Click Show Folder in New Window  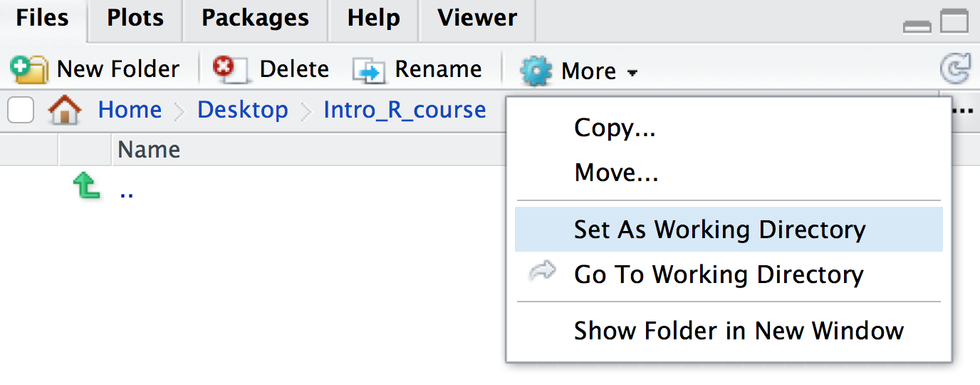tap(739, 331)
